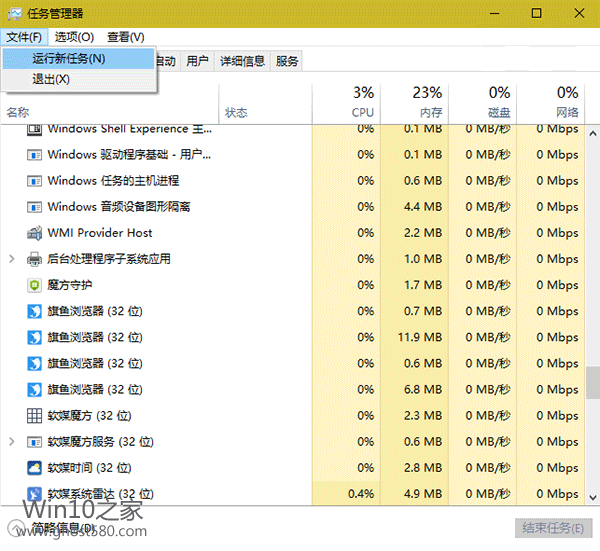Expand the 软媒魔方服务 process group

pos(12,442)
